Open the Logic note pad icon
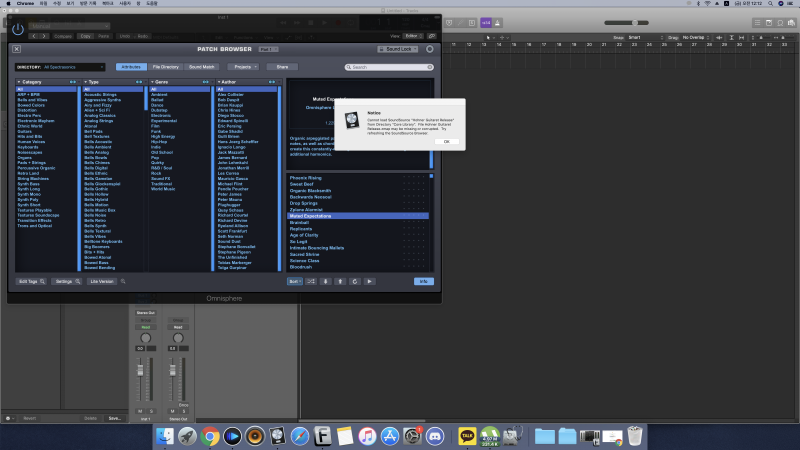The image size is (800, 450). click(x=769, y=23)
